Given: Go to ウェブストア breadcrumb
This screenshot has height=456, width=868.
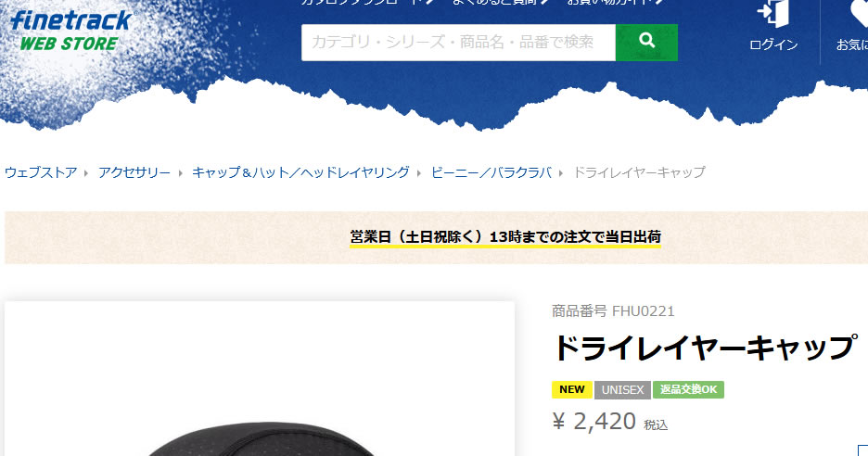Looking at the screenshot, I should [41, 172].
